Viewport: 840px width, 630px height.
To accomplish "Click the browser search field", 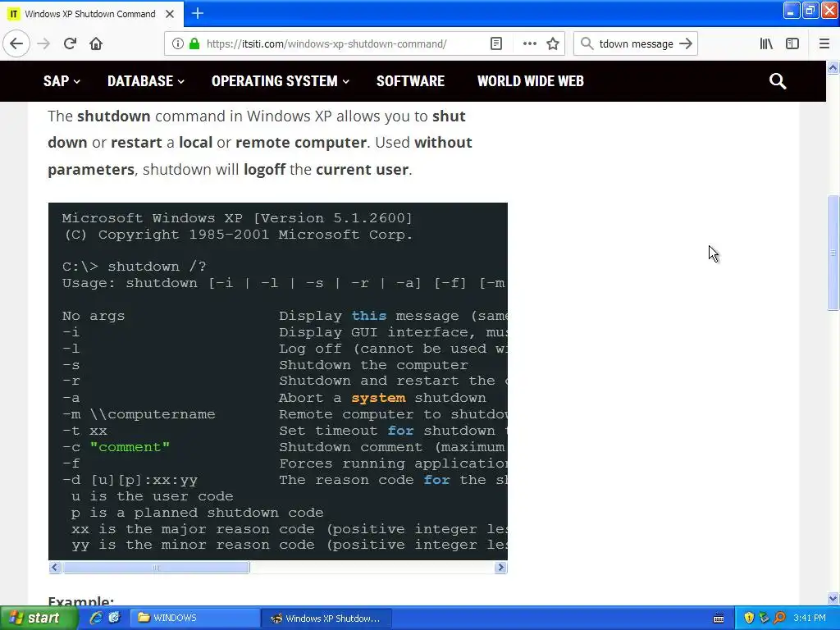I will 636,44.
